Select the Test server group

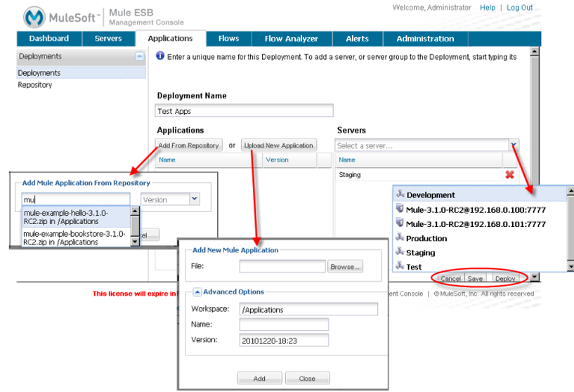tap(414, 267)
